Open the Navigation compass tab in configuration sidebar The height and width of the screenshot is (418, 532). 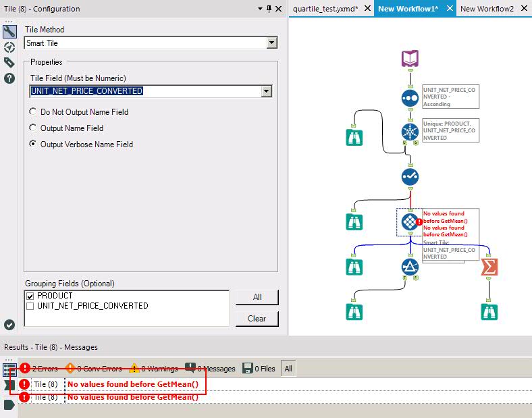pos(9,47)
